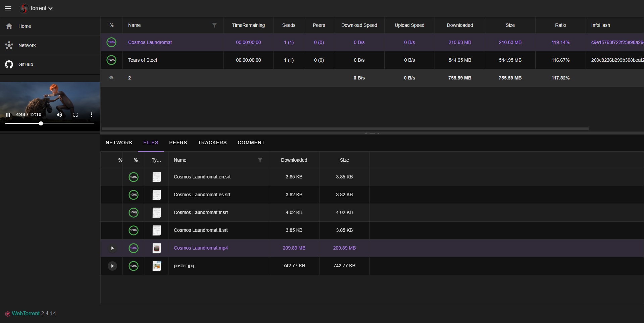Click the poster.jpg image file icon
Viewport: 644px width, 323px height.
pos(157,266)
